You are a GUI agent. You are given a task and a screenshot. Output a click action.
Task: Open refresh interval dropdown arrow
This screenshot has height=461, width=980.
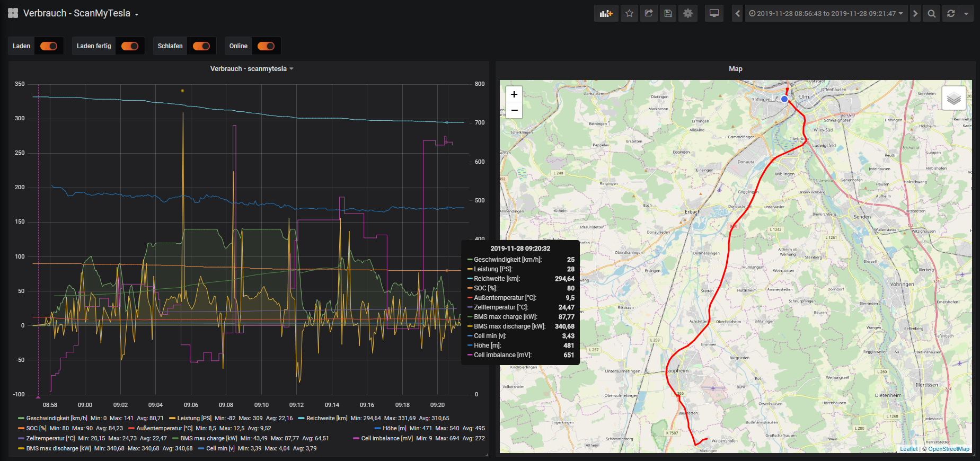point(966,13)
